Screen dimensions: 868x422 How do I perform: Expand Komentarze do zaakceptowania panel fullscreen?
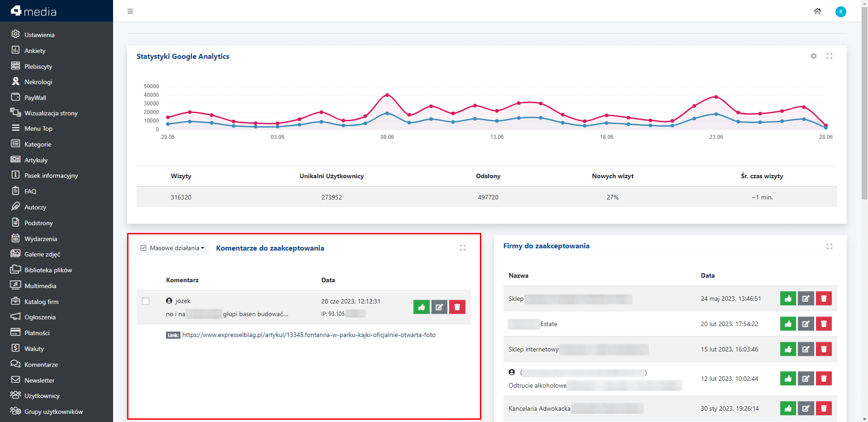[463, 248]
